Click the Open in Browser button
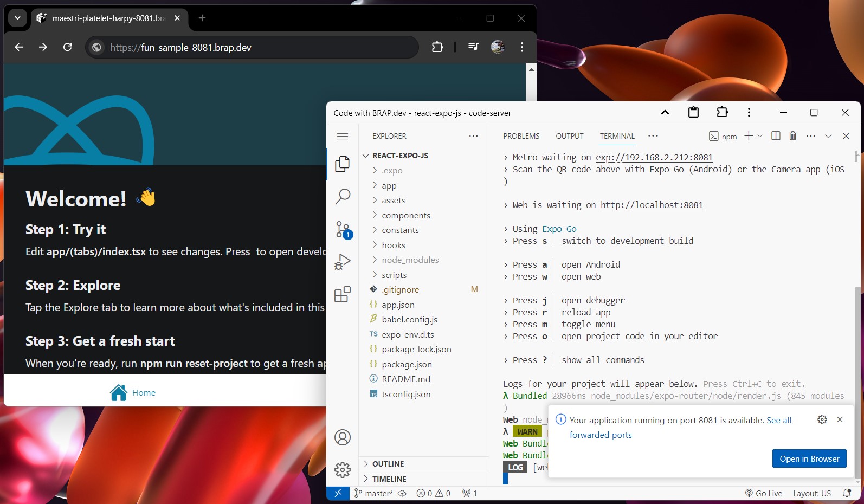Screen dimensions: 864x504 tap(809, 458)
